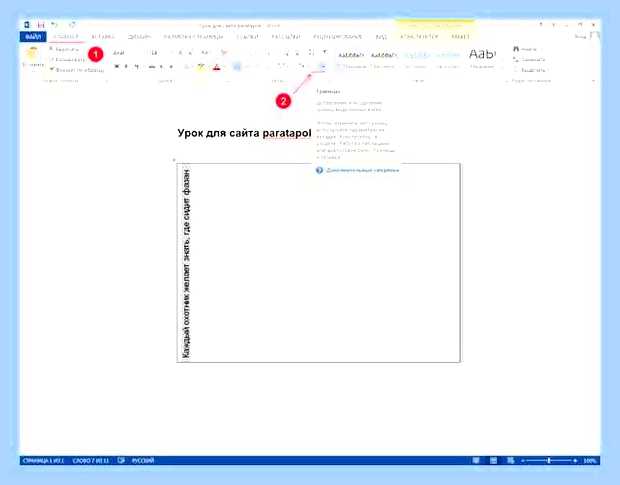Open the Font dialog launcher
The image size is (620, 485).
(228, 81)
